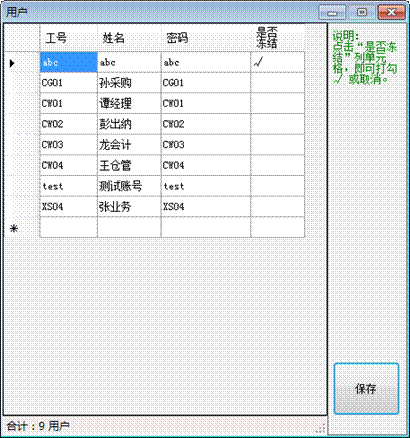Click the green 说明 instruction text
This screenshot has width=410, height=438.
point(365,58)
